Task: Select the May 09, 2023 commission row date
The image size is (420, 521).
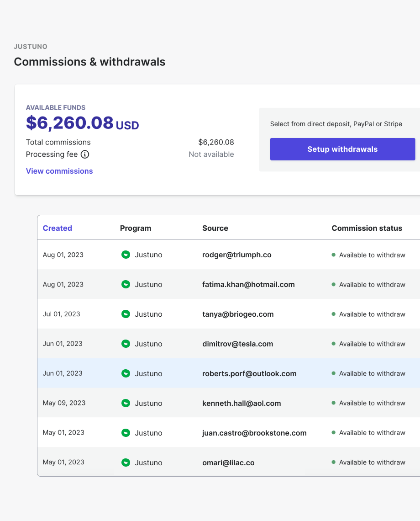Action: 64,403
